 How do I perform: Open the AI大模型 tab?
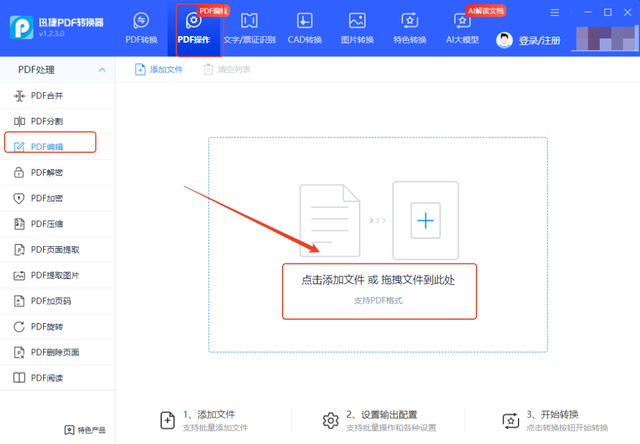pos(462,28)
